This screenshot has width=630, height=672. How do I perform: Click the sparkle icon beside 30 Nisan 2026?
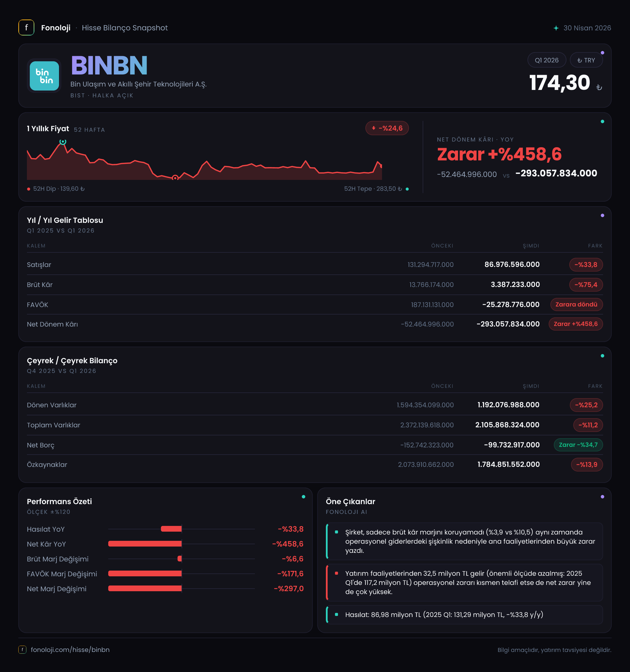[x=556, y=28]
